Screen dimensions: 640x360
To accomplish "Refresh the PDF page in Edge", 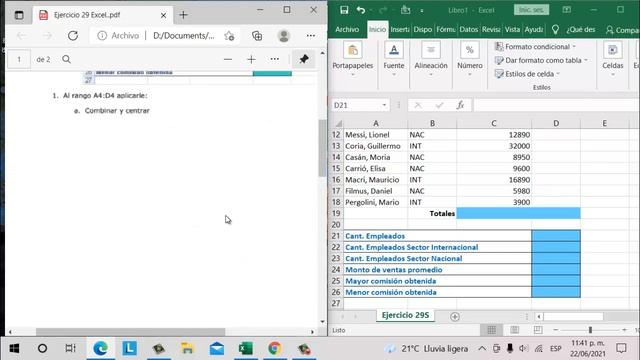I will tap(73, 36).
